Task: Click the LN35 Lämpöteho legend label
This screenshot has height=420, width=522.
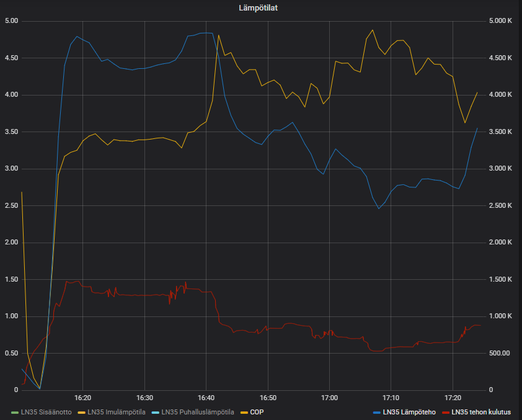Action: (x=409, y=412)
